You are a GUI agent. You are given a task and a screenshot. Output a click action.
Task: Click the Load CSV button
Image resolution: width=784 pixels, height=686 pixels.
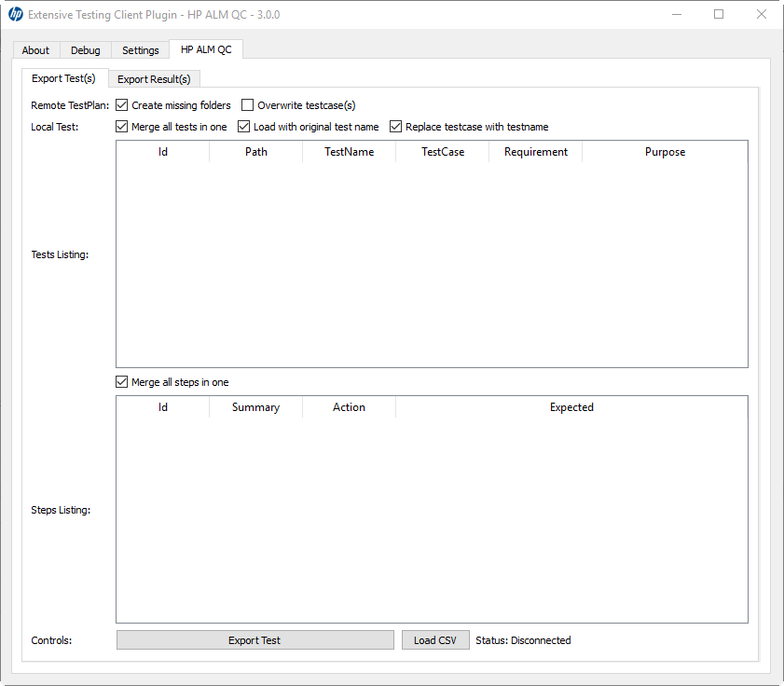click(x=435, y=640)
